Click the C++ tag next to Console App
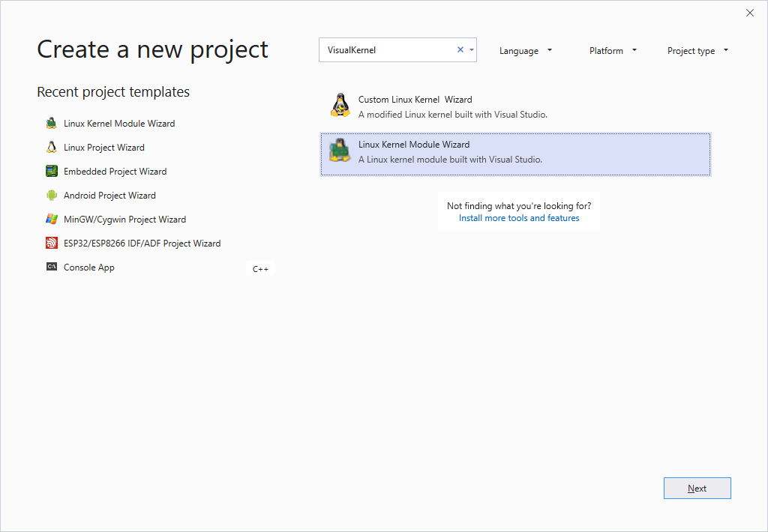768x532 pixels. pyautogui.click(x=260, y=269)
